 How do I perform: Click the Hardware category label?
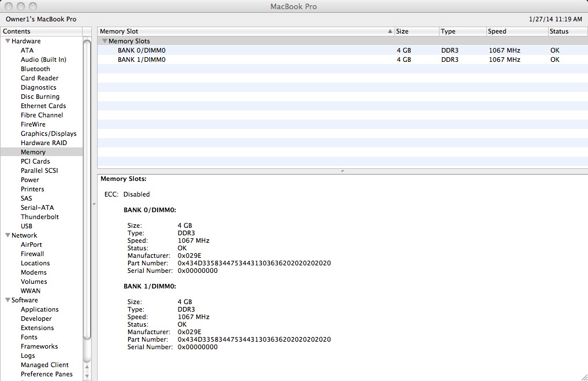[26, 41]
